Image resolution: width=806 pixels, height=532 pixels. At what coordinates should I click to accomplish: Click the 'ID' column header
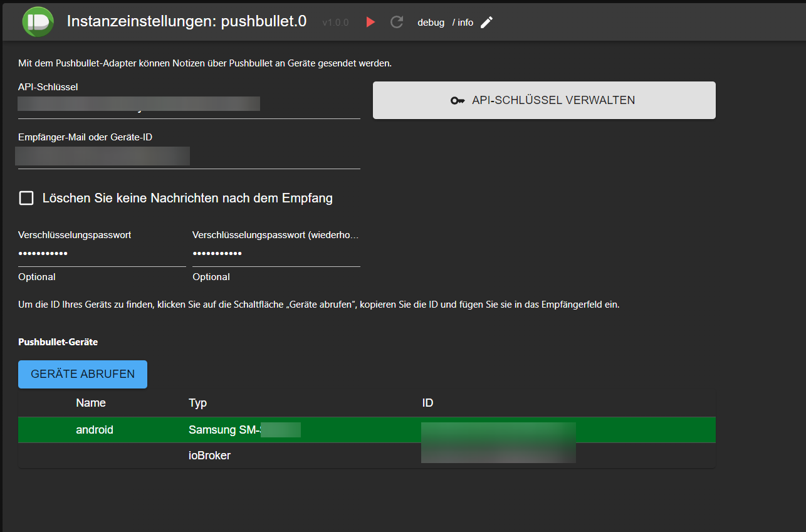(428, 403)
